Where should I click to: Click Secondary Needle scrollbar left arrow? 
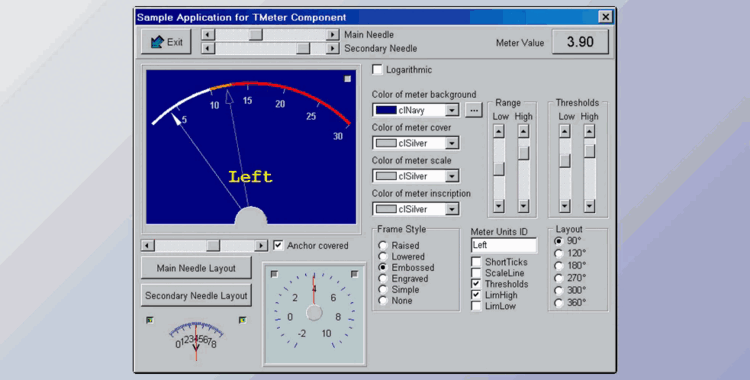point(208,48)
